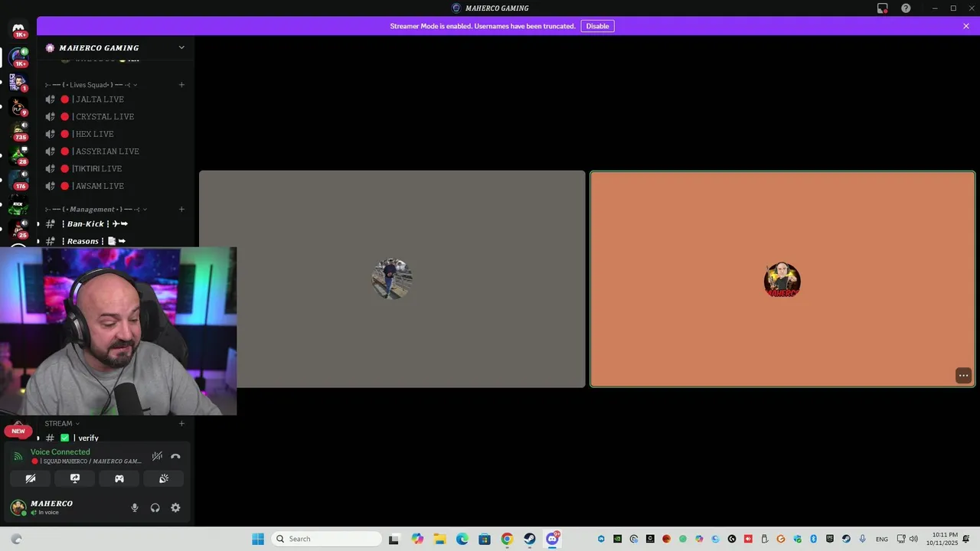980x551 pixels.
Task: Open the KICK server icon
Action: [x=18, y=204]
